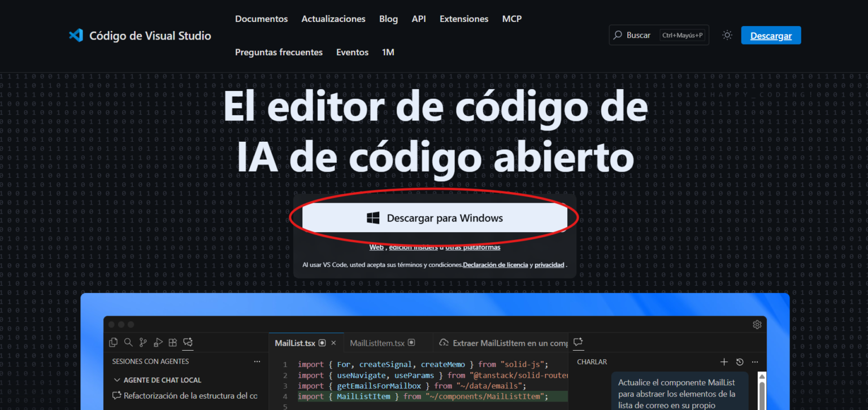Open the Extensiones nav item
The width and height of the screenshot is (868, 410).
[464, 19]
